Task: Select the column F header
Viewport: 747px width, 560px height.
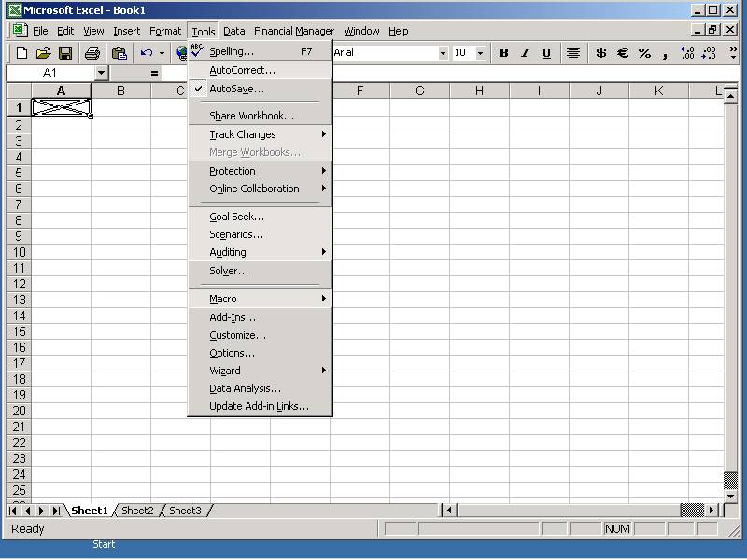Action: pyautogui.click(x=359, y=91)
